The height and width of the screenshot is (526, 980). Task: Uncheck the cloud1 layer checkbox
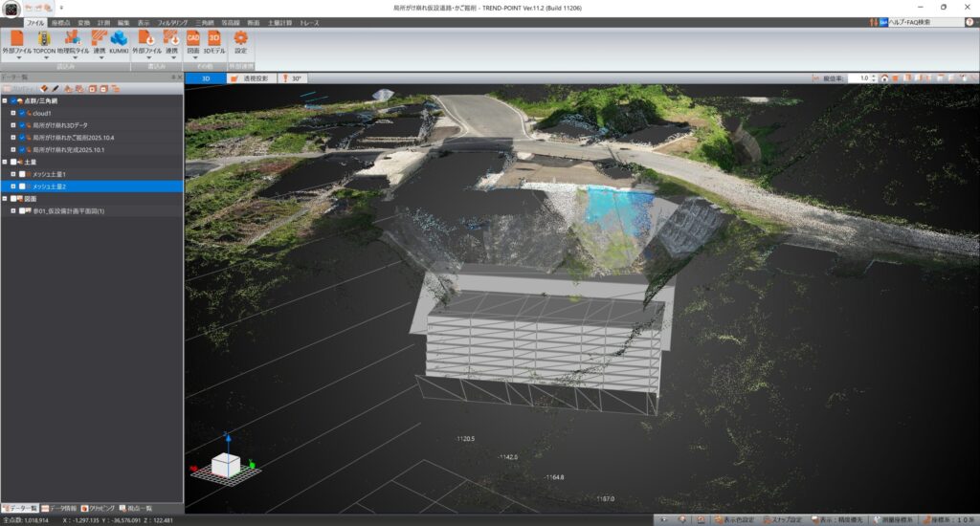coord(22,113)
